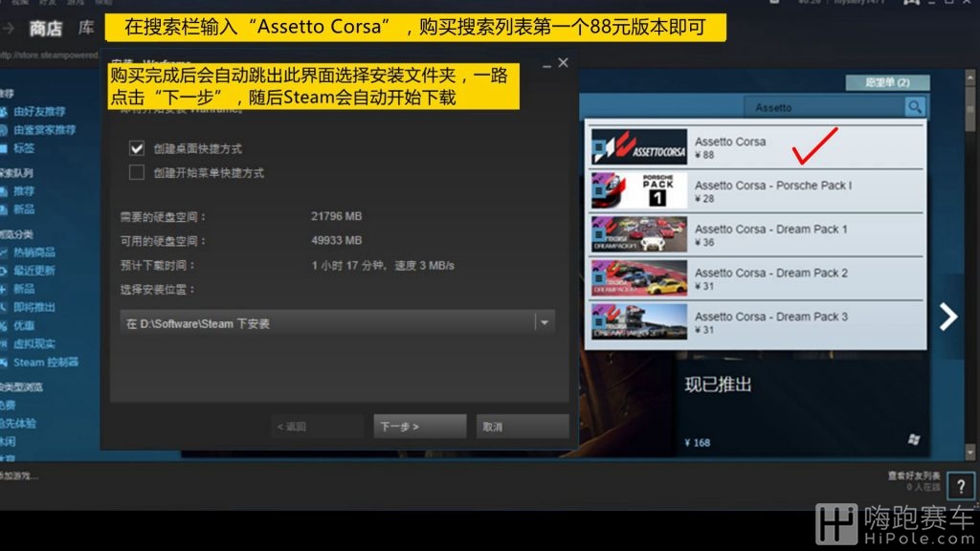Select Assetto Corsa ¥88 search result
This screenshot has height=551, width=980.
[x=755, y=147]
